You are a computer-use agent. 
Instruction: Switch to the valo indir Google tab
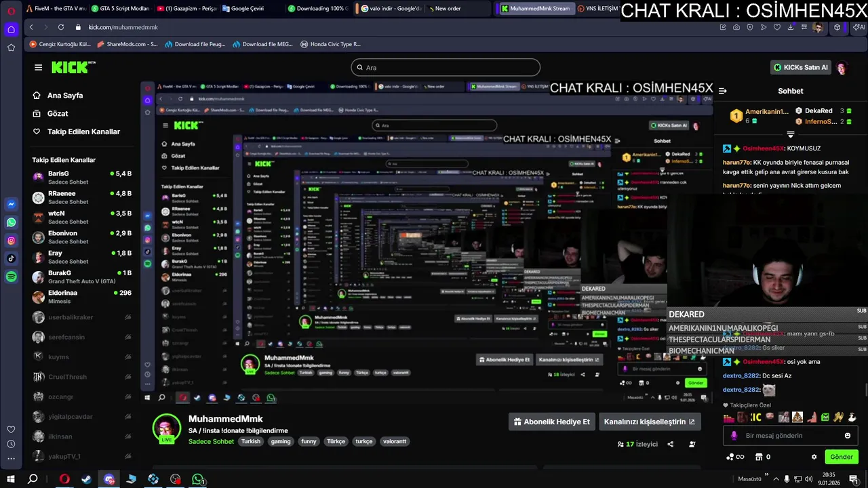coord(391,9)
